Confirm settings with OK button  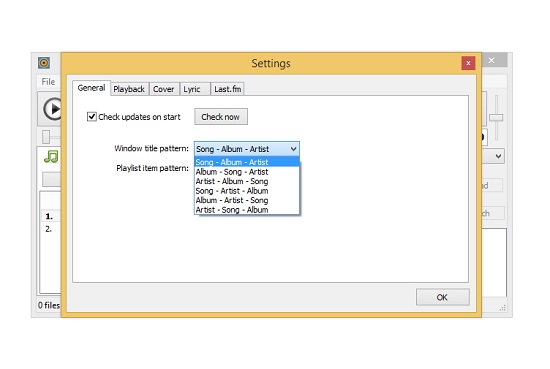click(443, 297)
